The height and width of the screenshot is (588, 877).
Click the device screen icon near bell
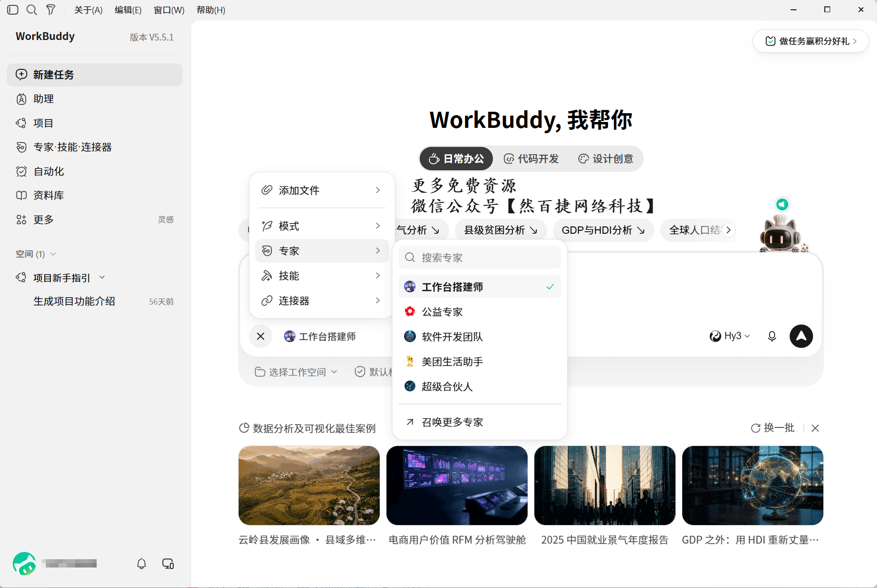coord(168,564)
